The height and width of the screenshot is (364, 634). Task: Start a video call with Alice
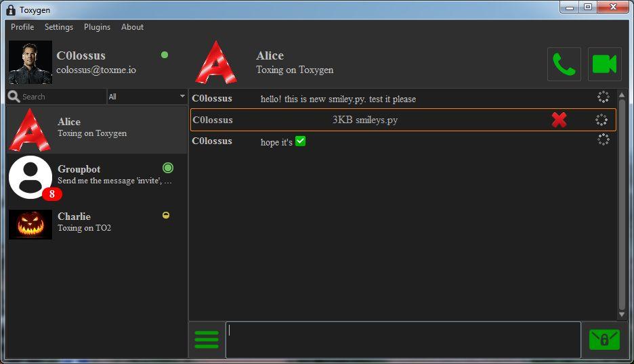tap(604, 64)
